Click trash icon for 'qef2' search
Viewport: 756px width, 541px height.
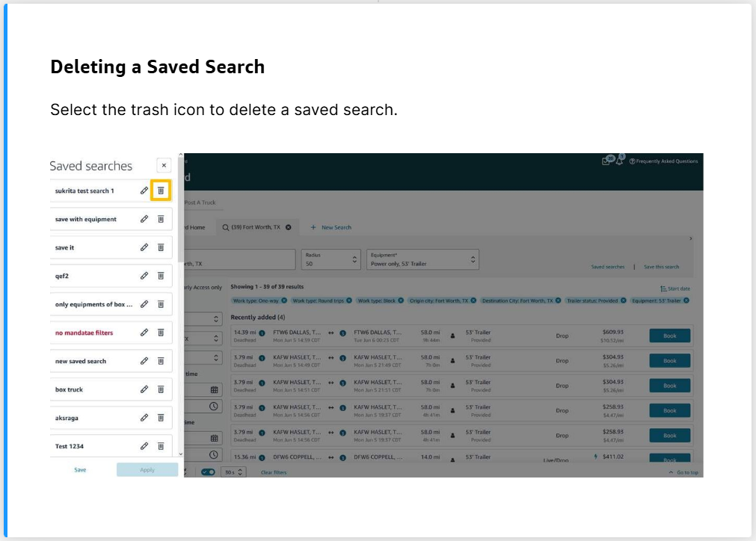(x=160, y=276)
